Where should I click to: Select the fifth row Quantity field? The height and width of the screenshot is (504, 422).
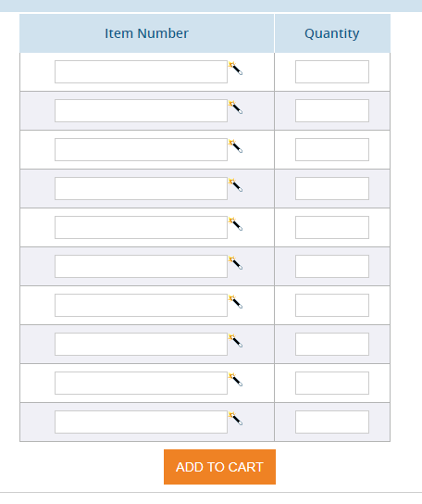[332, 227]
